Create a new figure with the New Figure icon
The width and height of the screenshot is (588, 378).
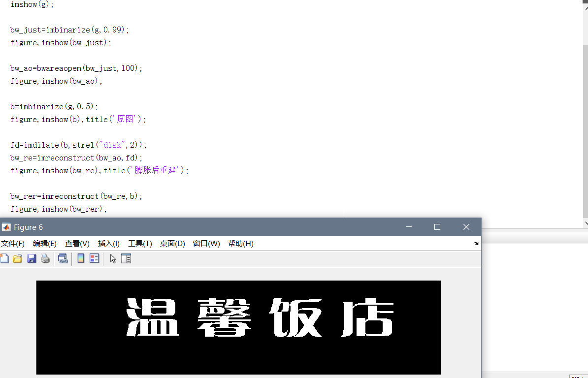[x=4, y=258]
